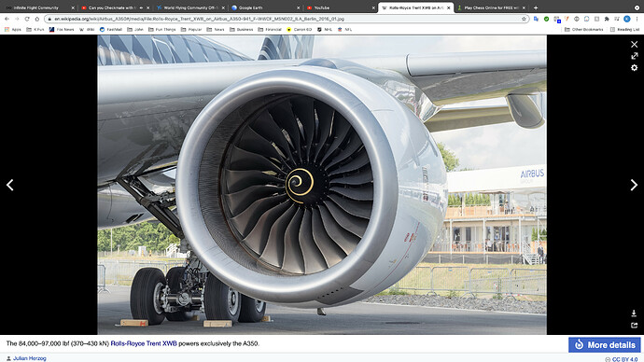Expand the Other Bookmarks folder

pos(584,30)
